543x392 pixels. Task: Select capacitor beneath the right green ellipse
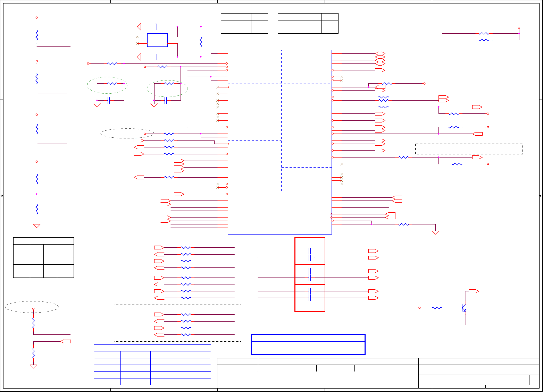[x=166, y=100]
